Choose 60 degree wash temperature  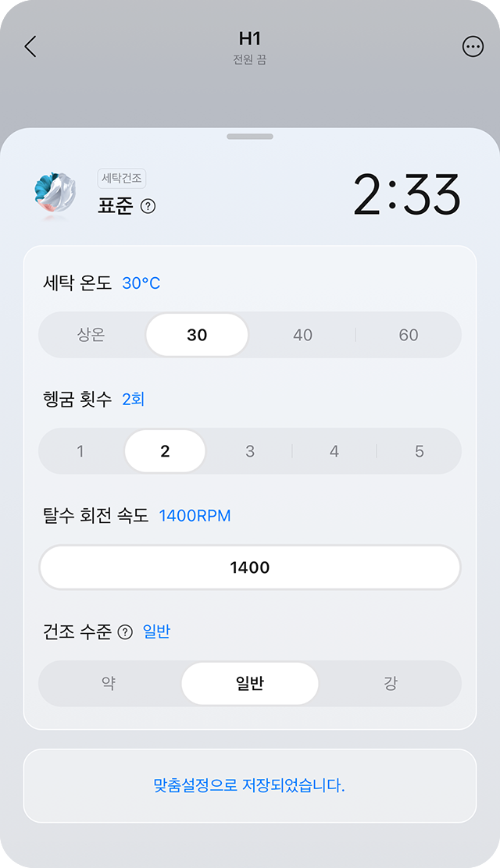click(x=409, y=335)
